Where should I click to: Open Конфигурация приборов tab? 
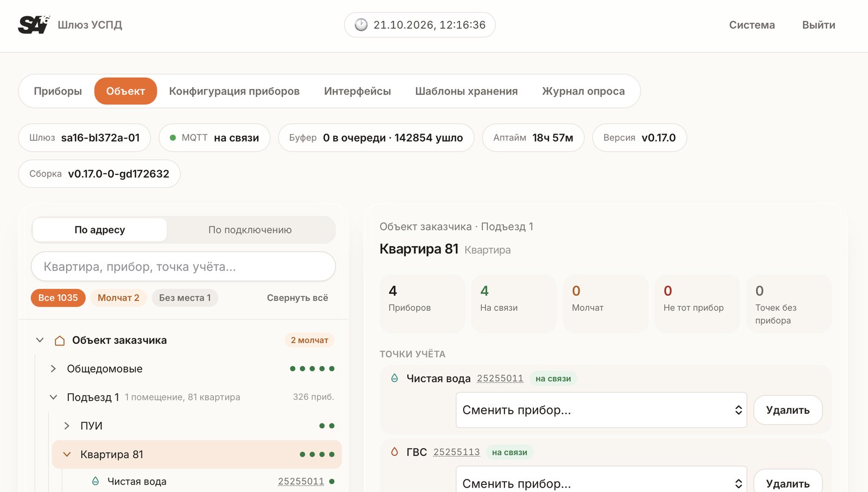234,91
